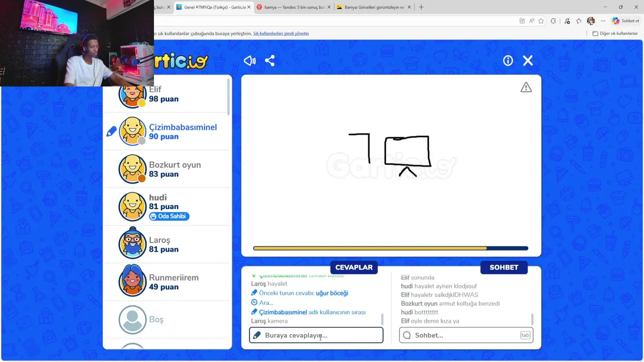
Task: Report the drawing via the warning triangle icon
Action: pyautogui.click(x=526, y=87)
